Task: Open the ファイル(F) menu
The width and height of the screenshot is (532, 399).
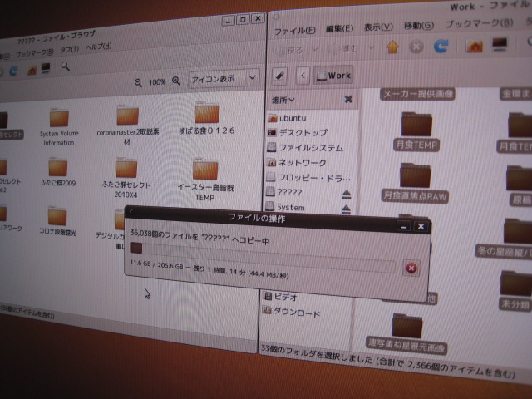Action: pyautogui.click(x=294, y=30)
